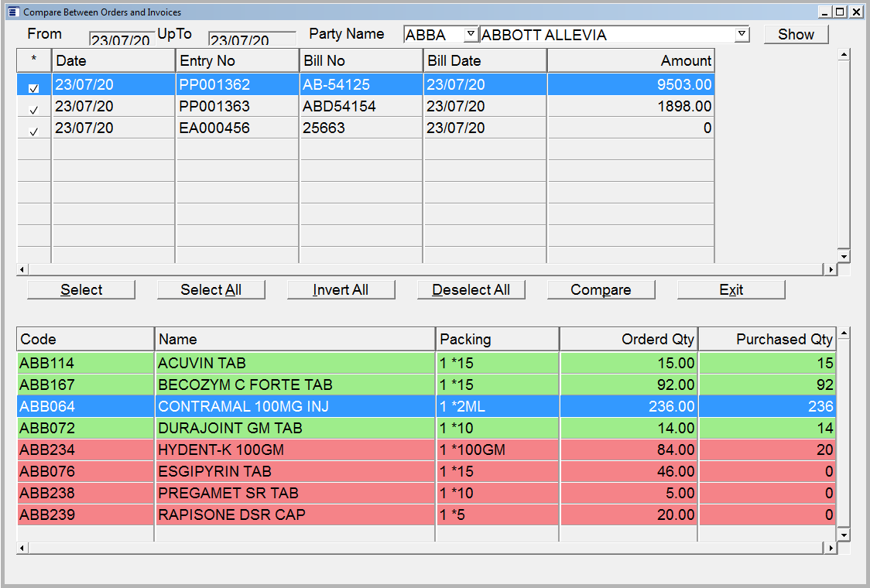Image resolution: width=870 pixels, height=588 pixels.
Task: Toggle checkmark for entry EA000456
Action: 34,132
